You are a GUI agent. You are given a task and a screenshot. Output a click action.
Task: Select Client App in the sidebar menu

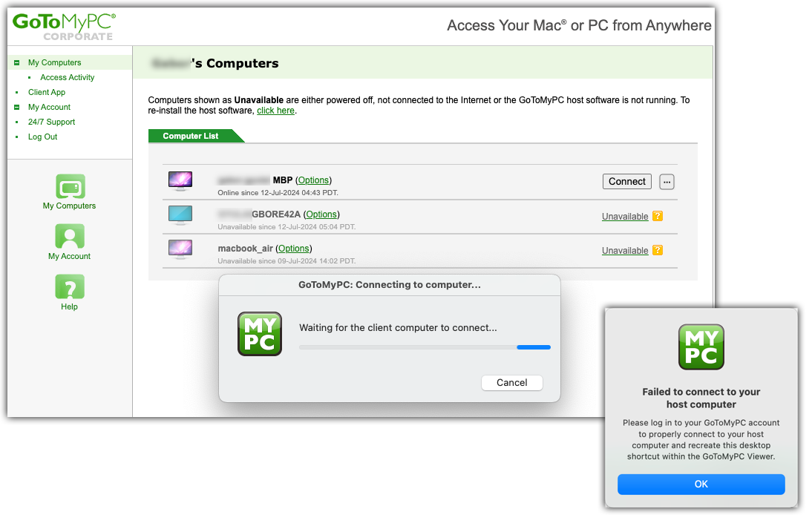47,92
